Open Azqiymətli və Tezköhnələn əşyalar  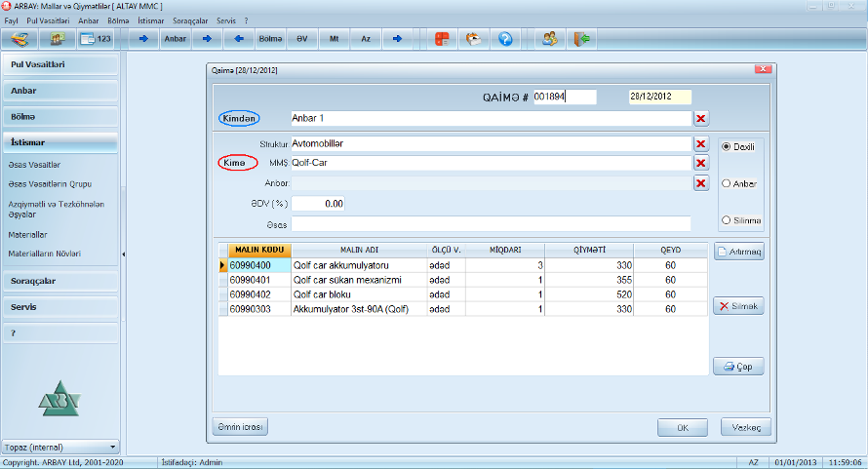pyautogui.click(x=56, y=210)
